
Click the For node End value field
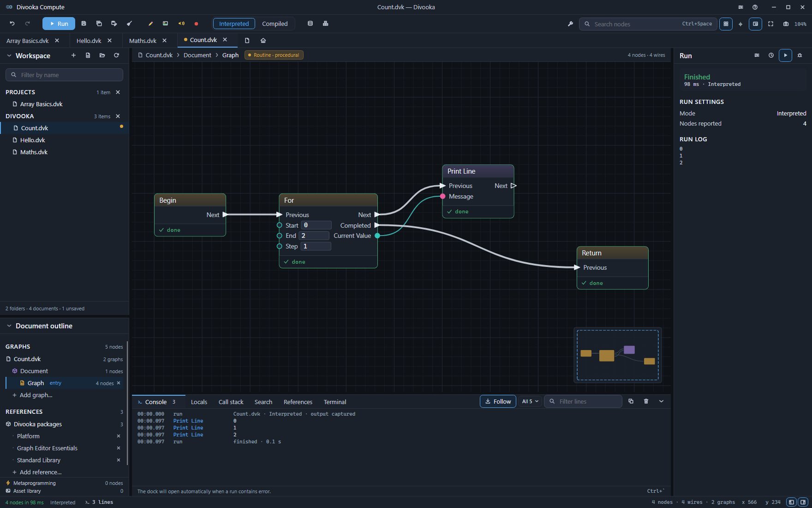tap(314, 236)
